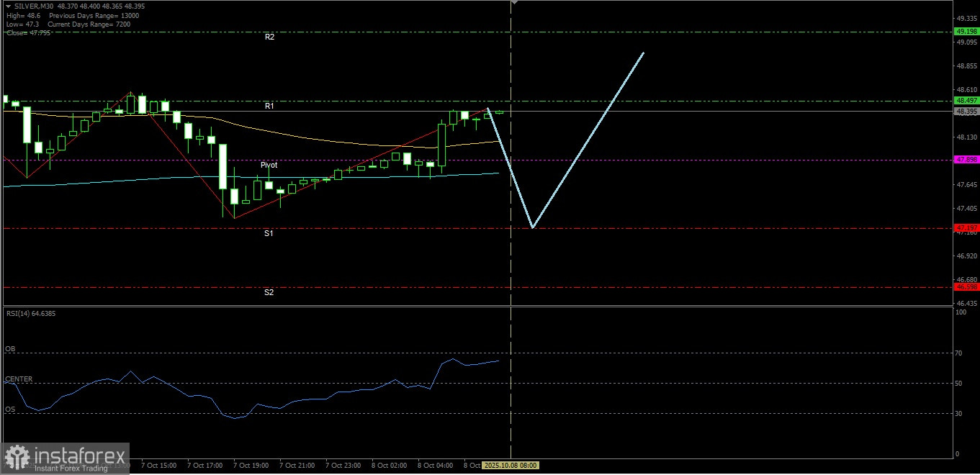Select the R1 resistance level label
This screenshot has height=475, width=980.
point(269,107)
